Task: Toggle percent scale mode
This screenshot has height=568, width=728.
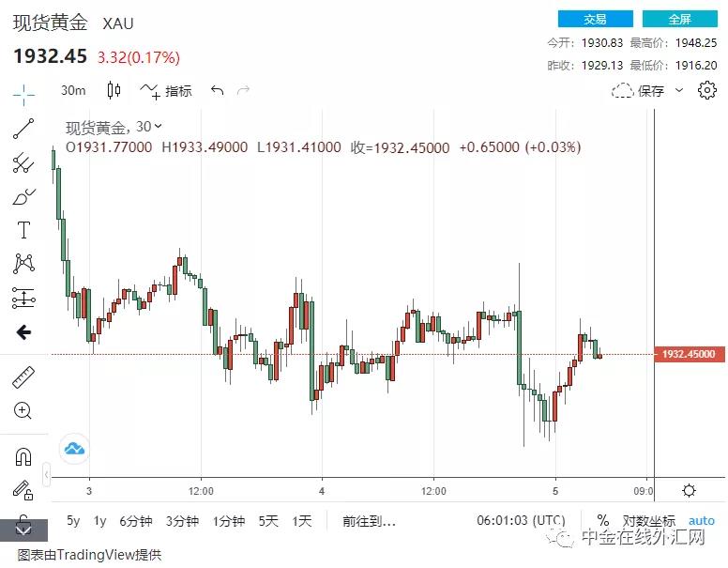Action: coord(602,520)
